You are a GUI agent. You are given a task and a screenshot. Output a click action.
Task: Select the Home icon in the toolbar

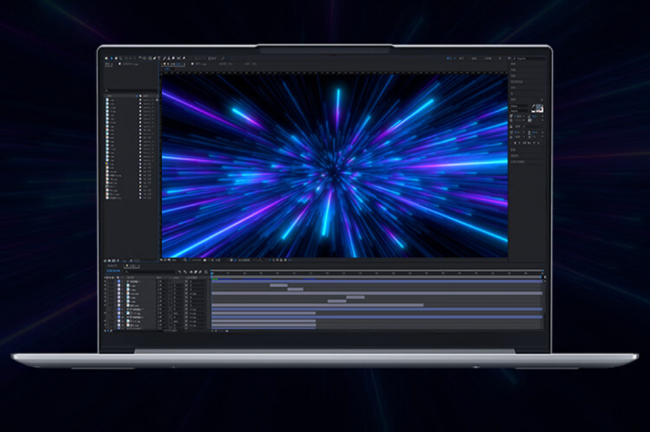[x=106, y=58]
